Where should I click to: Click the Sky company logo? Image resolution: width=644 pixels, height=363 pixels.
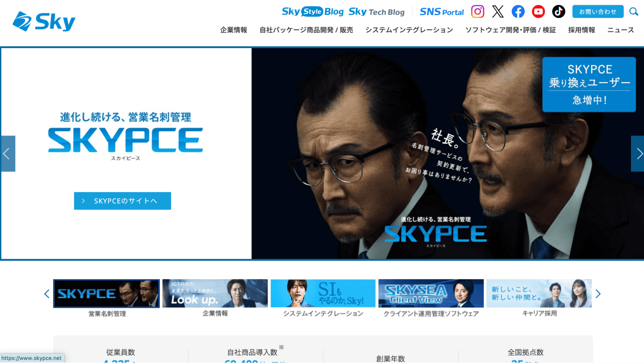point(44,22)
